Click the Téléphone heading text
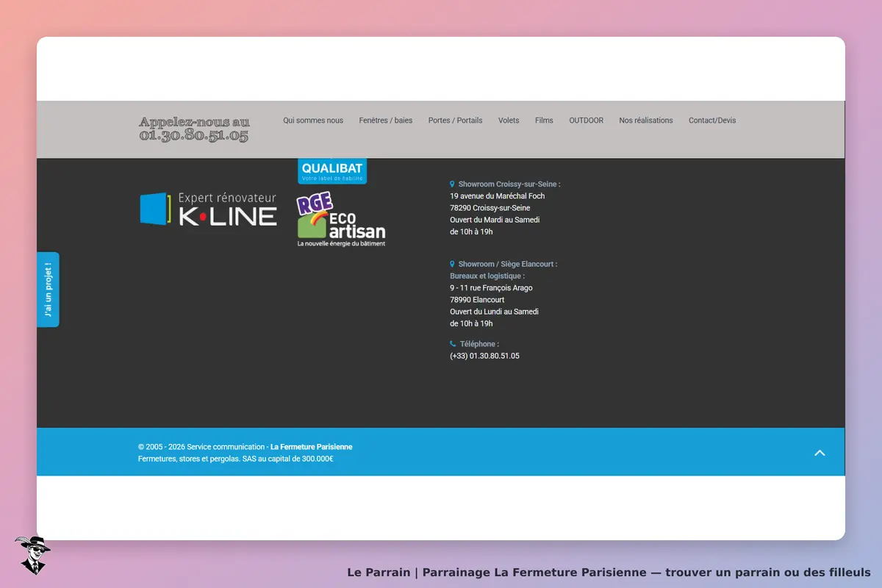Viewport: 882px width, 588px height. [479, 344]
